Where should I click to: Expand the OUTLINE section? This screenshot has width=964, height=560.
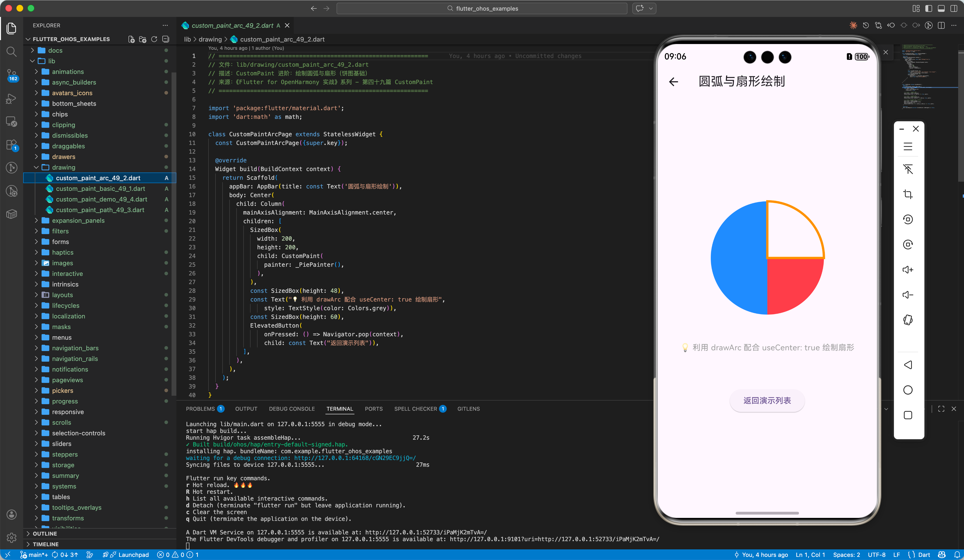point(45,533)
